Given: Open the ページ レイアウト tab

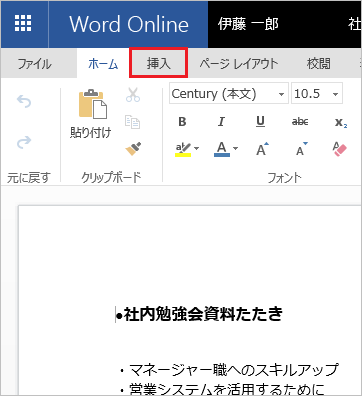Looking at the screenshot, I should [239, 63].
